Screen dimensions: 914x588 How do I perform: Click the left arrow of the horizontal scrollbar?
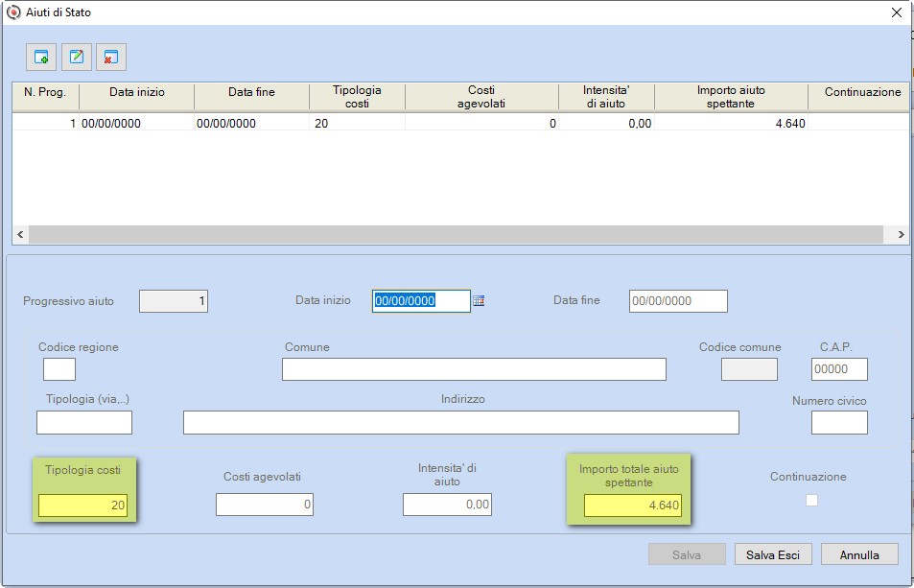(20, 234)
